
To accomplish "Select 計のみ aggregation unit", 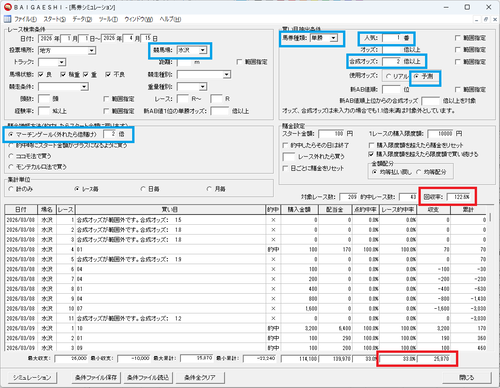I will (x=11, y=189).
